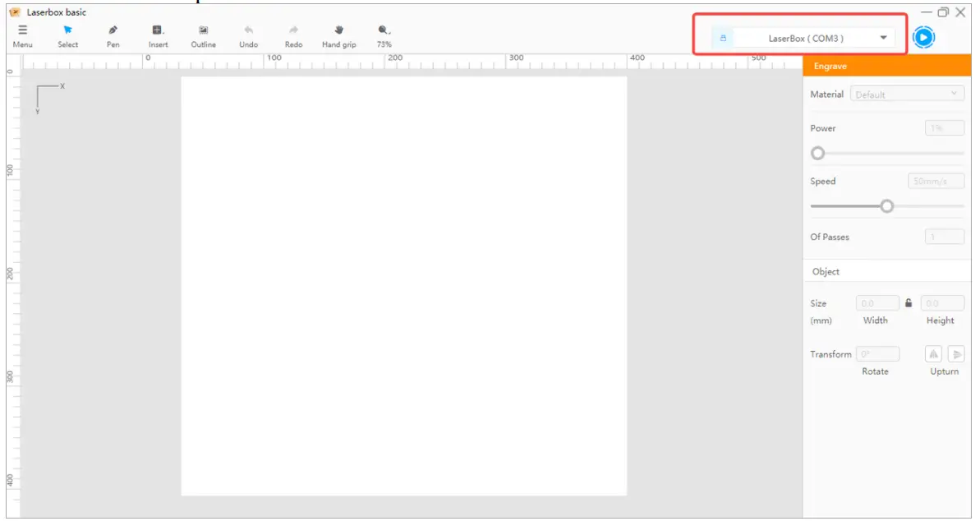This screenshot has width=980, height=521.
Task: Click the Speed slider handle
Action: click(x=886, y=206)
